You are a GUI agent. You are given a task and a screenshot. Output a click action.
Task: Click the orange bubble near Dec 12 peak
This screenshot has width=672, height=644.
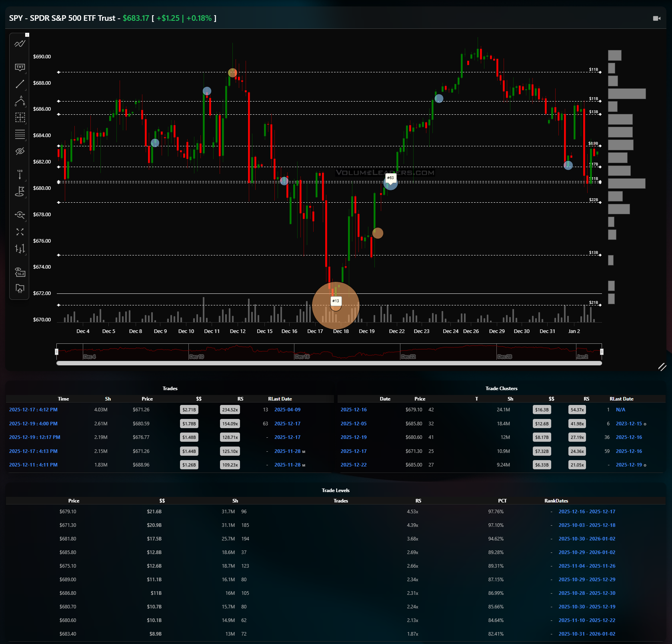232,73
